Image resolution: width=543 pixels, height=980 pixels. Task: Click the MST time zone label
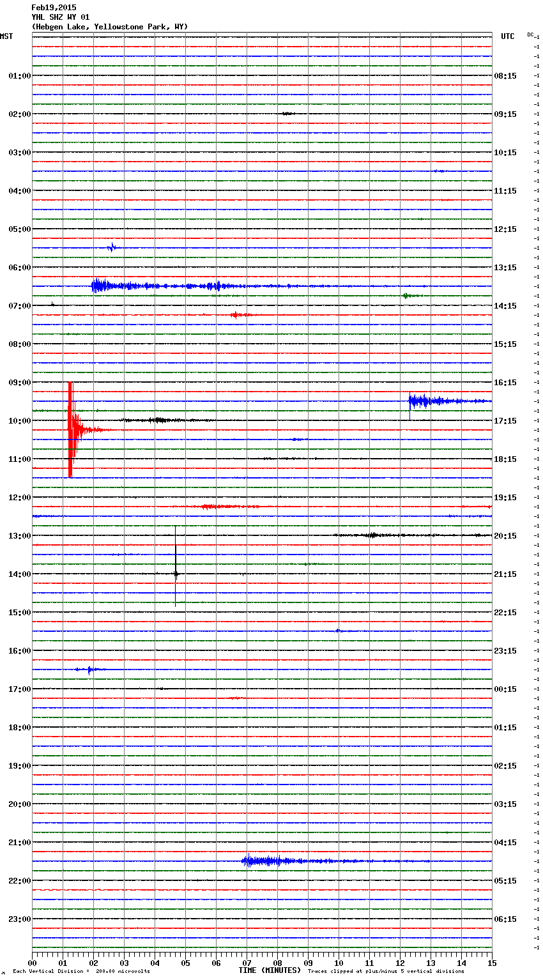[x=6, y=36]
